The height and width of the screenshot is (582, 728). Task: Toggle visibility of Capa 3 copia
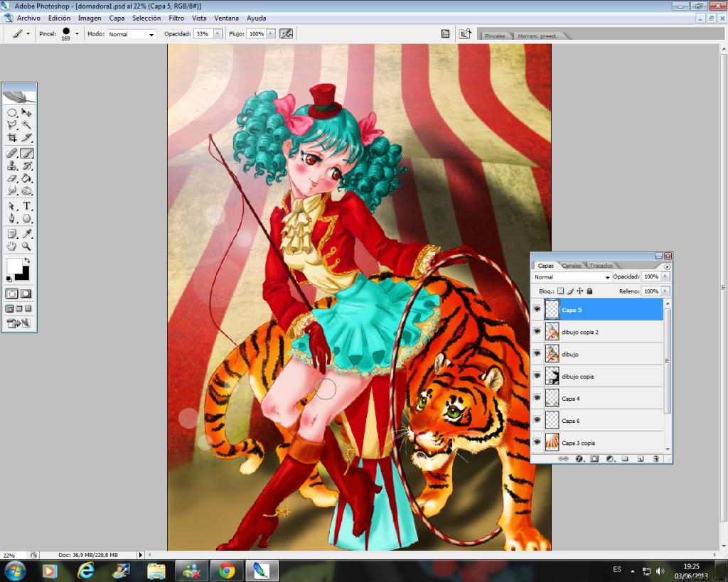pyautogui.click(x=537, y=443)
